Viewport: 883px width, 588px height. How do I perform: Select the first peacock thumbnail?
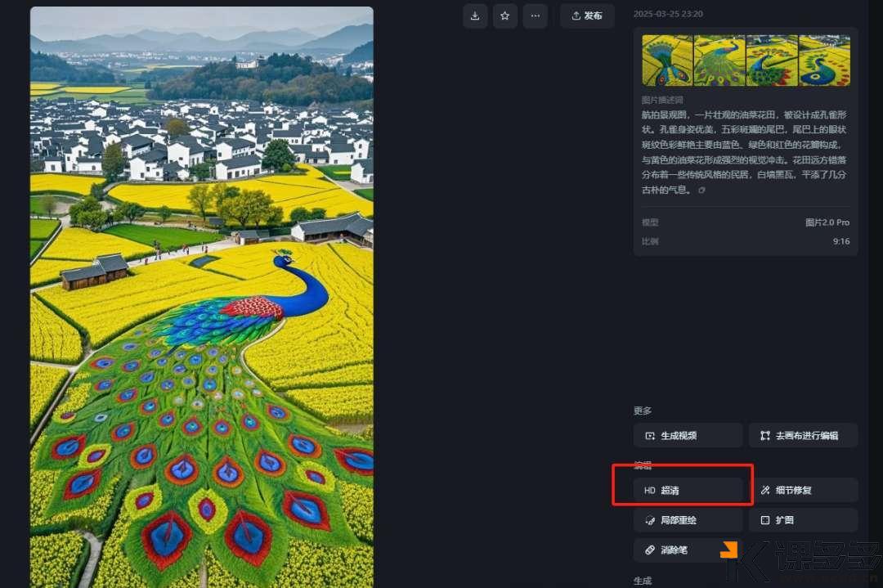click(x=667, y=61)
